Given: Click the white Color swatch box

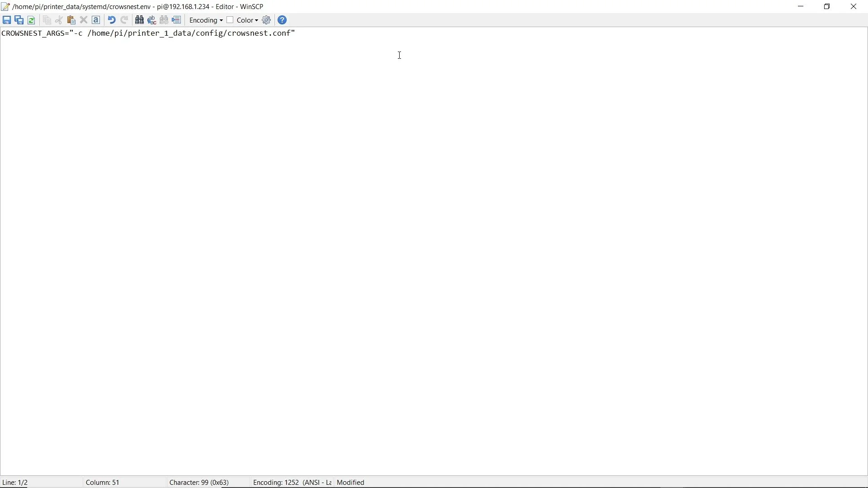Looking at the screenshot, I should [231, 20].
